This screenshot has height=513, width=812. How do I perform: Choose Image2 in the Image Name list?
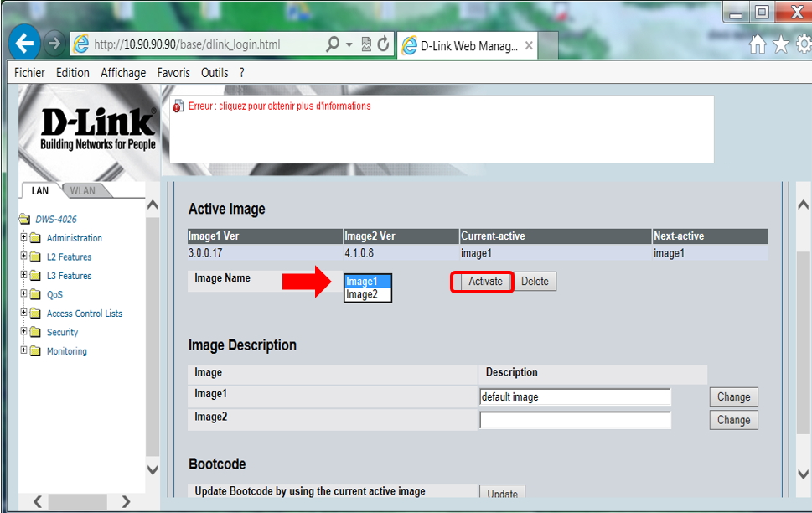coord(368,294)
